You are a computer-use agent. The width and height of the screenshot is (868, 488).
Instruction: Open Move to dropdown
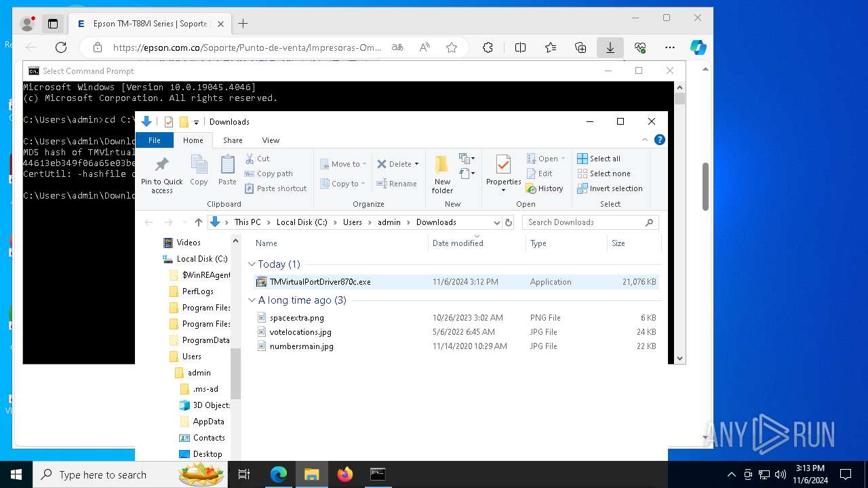pyautogui.click(x=344, y=164)
